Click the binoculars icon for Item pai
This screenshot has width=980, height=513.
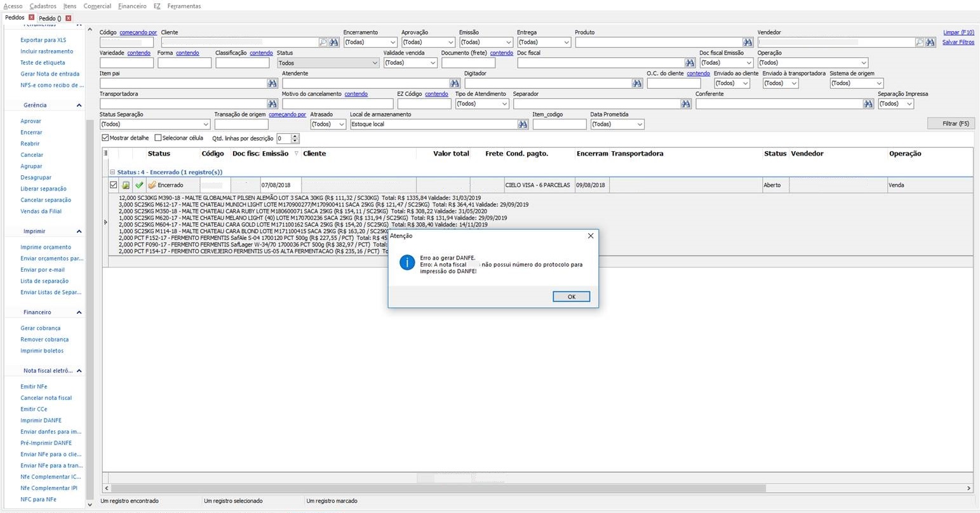(x=272, y=83)
